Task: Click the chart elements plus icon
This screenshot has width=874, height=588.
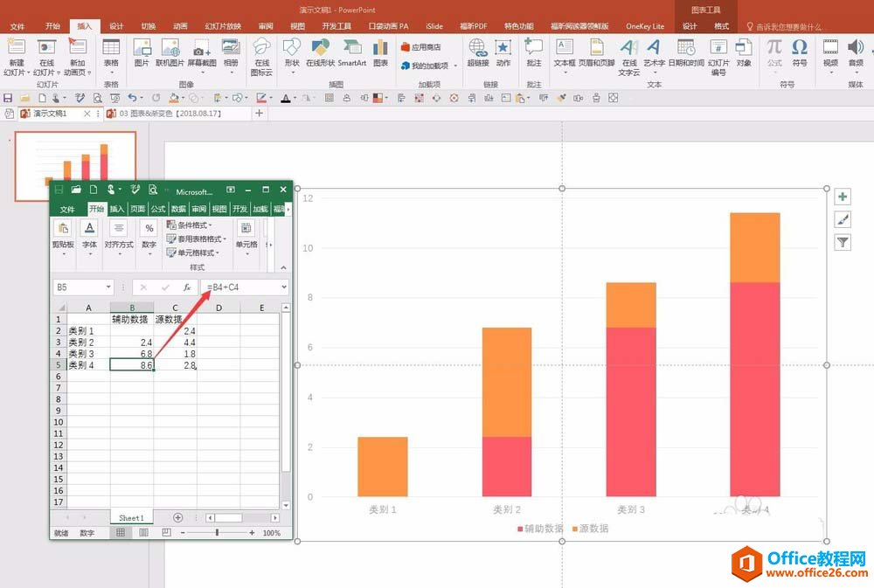Action: point(843,197)
